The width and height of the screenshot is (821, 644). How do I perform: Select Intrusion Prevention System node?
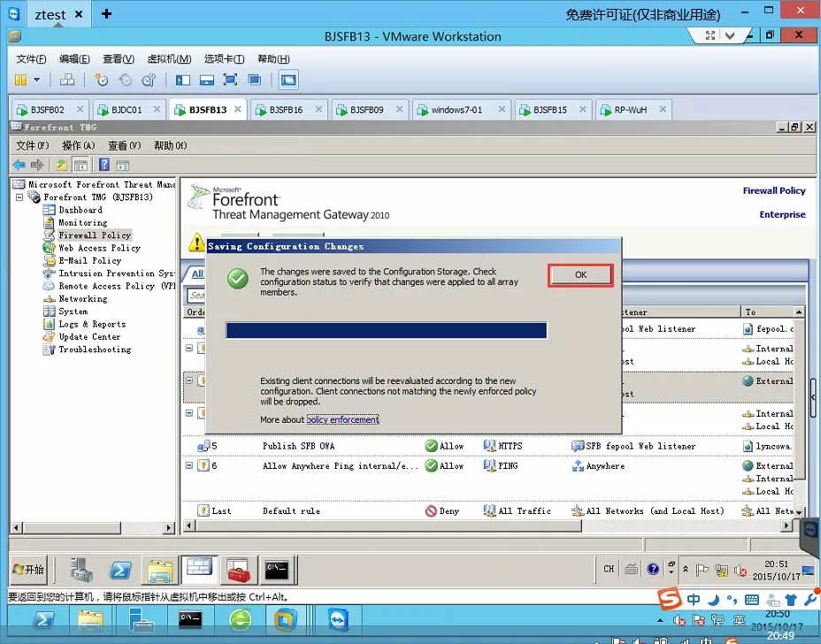click(x=116, y=273)
